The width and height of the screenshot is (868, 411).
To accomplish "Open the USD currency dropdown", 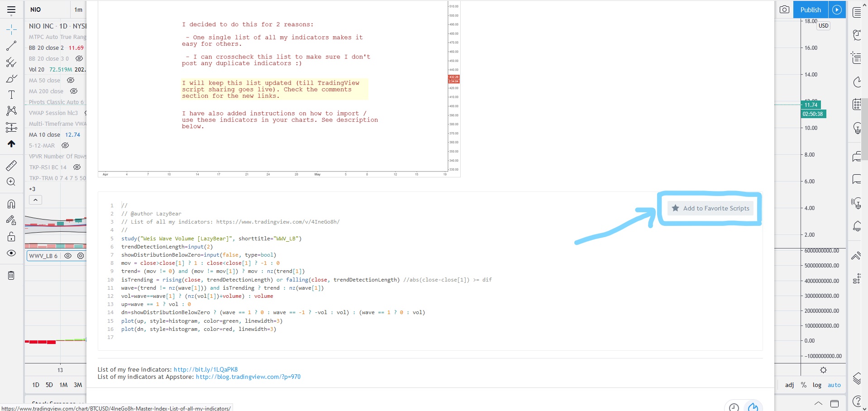I will (x=823, y=26).
